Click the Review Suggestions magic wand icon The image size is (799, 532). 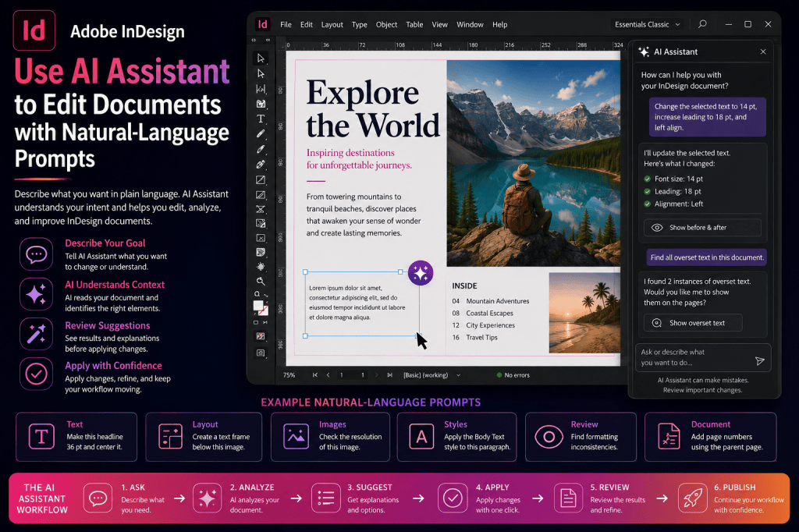tap(36, 334)
